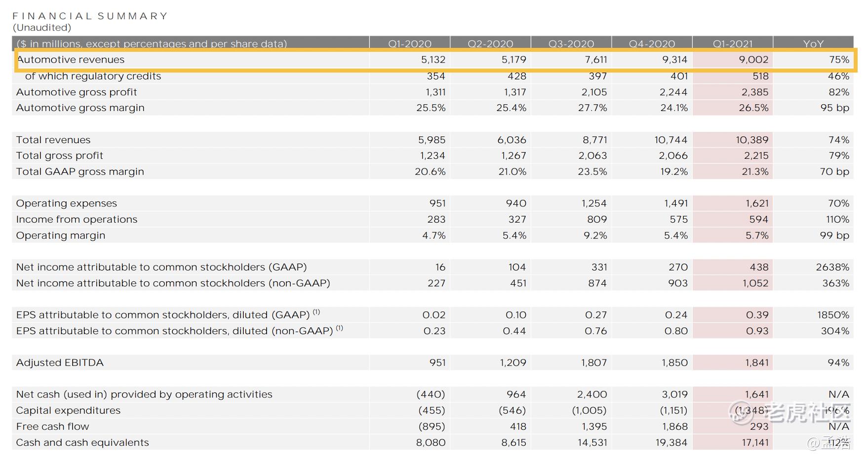Click automotive revenues YoY value 75%
868x463 pixels.
[x=839, y=60]
